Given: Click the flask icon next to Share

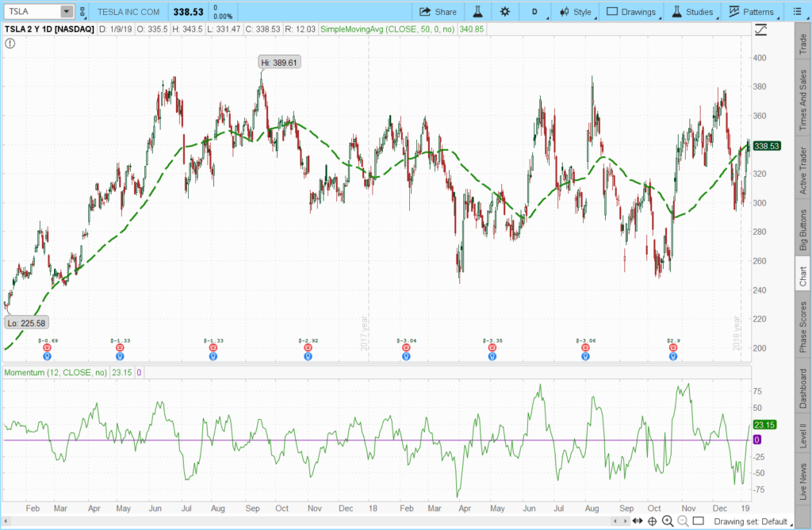Looking at the screenshot, I should click(x=477, y=12).
